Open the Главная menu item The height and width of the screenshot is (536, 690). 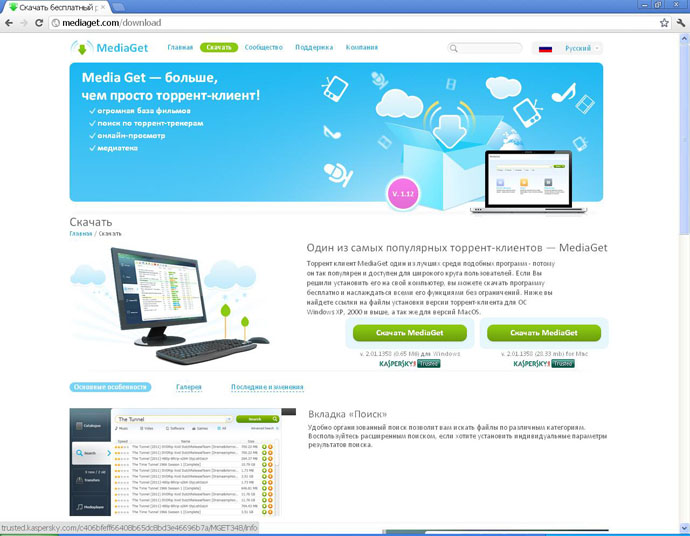point(180,47)
